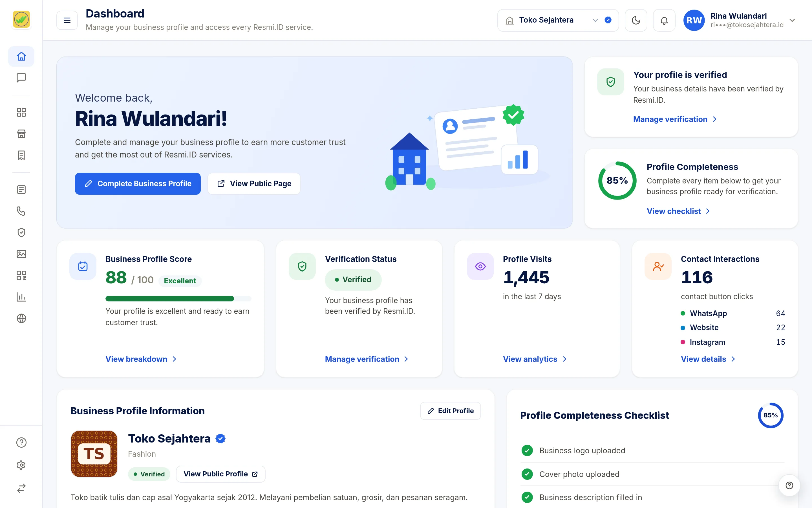Screen dimensions: 812x508
Task: Open the Toko Sejahtera business selector
Action: coord(558,20)
